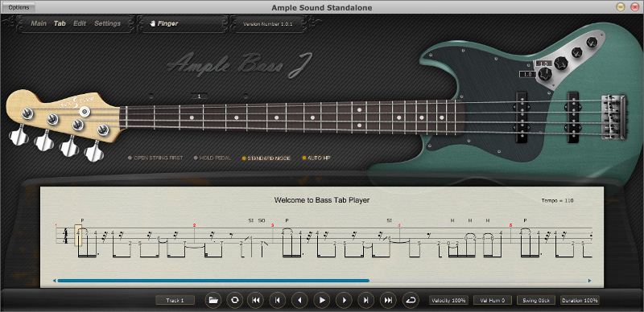This screenshot has height=312, width=644.
Task: Skip to the next bar button
Action: [365, 300]
